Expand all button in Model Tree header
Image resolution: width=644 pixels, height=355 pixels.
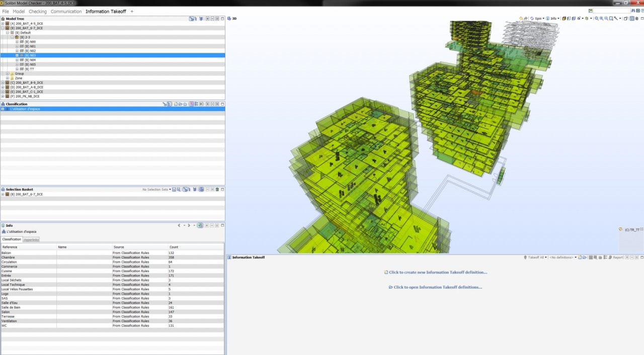tap(207, 19)
